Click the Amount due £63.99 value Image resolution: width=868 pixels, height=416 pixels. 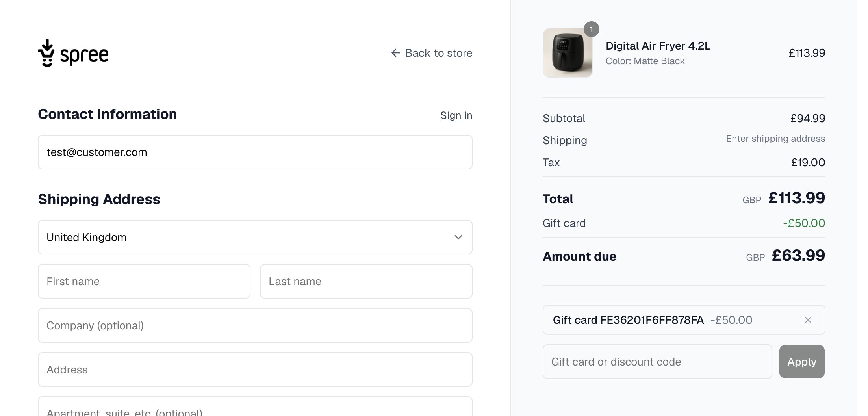[x=798, y=256]
